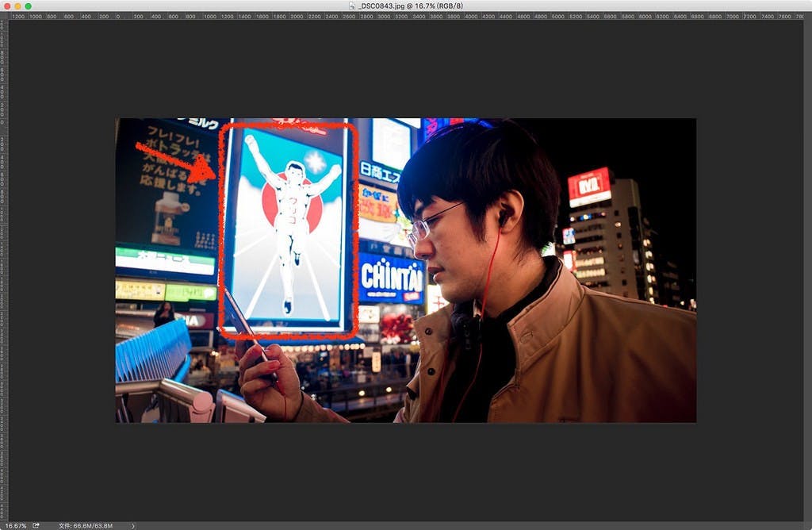
Task: Click the blue CHINTAI sign in the photo
Action: (391, 279)
